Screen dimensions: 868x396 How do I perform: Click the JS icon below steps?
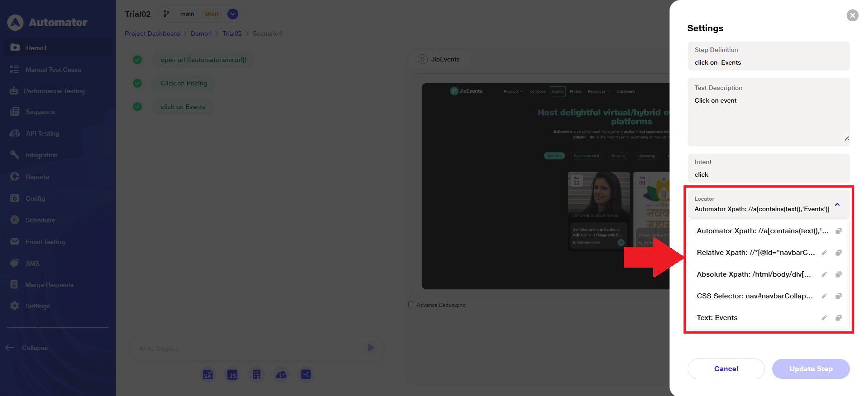tap(232, 375)
